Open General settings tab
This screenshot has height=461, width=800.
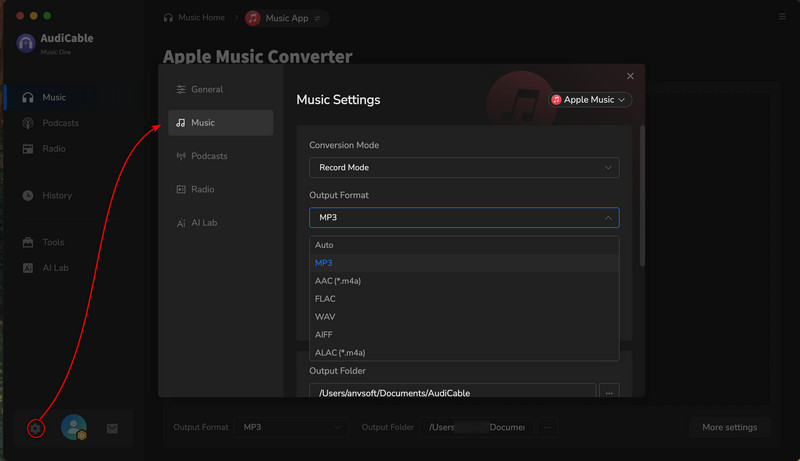220,89
